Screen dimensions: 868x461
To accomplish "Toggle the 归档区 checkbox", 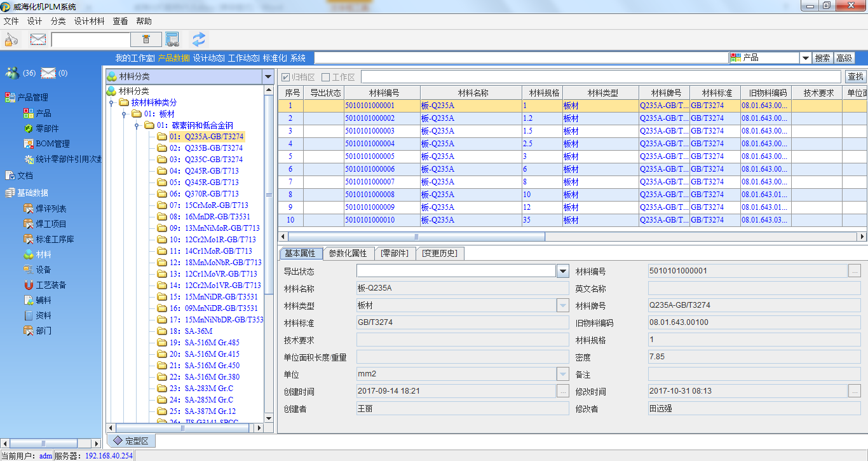I will tap(286, 77).
